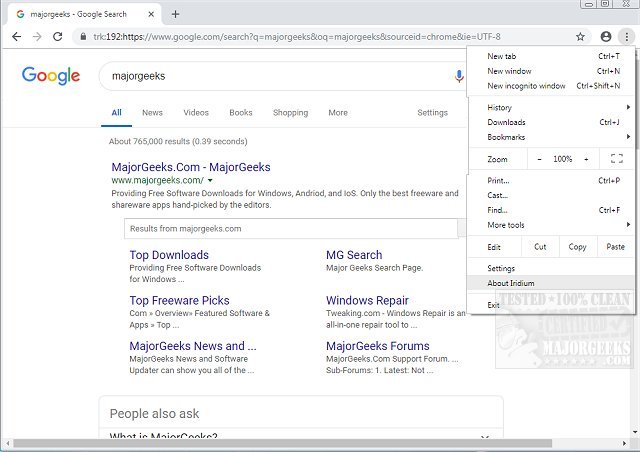Click the address bar URL
640x452 pixels.
tap(296, 37)
